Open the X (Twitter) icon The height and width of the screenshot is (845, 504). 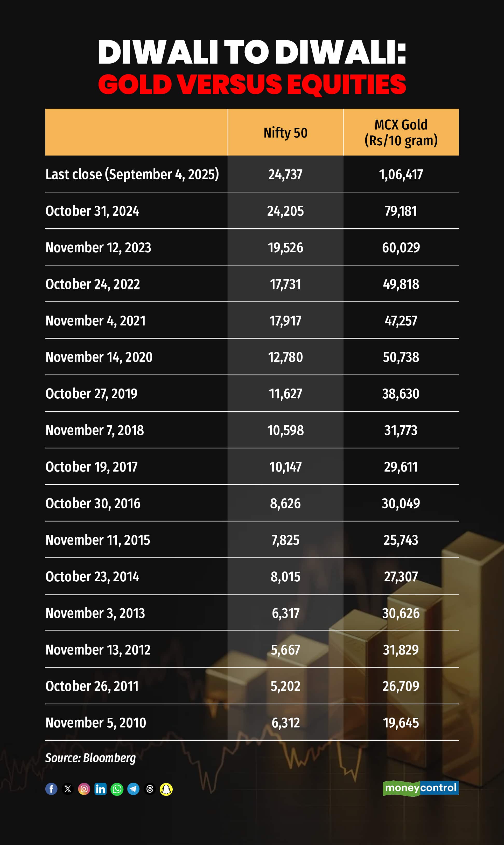[68, 789]
